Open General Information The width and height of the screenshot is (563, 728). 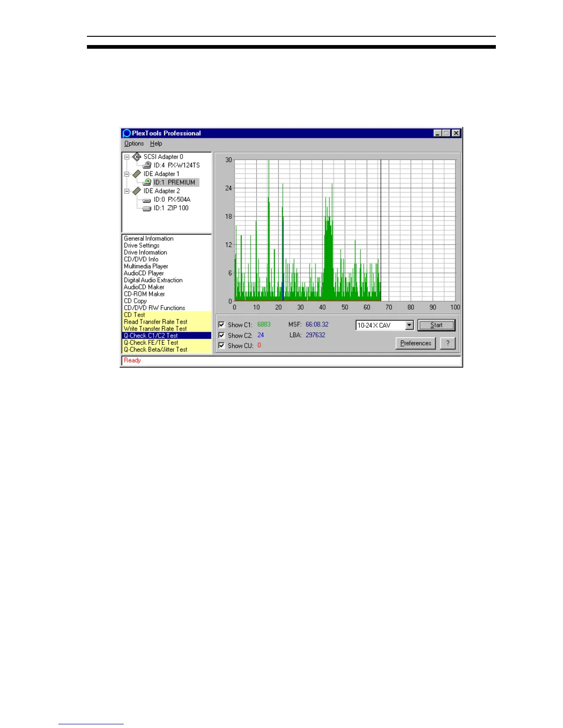tap(149, 239)
